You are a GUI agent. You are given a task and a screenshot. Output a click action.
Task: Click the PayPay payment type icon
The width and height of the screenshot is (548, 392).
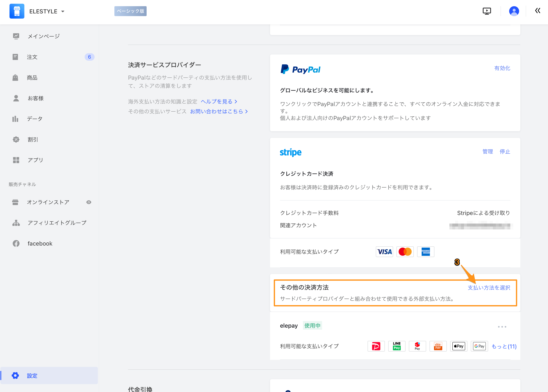(x=376, y=346)
